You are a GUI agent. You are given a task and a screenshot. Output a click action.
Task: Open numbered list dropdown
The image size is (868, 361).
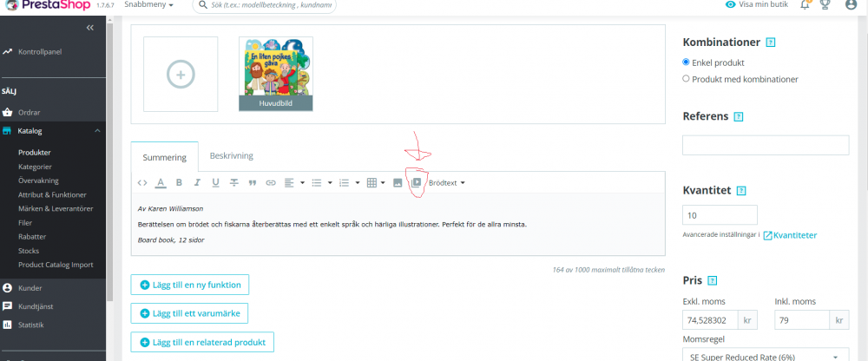pyautogui.click(x=349, y=183)
